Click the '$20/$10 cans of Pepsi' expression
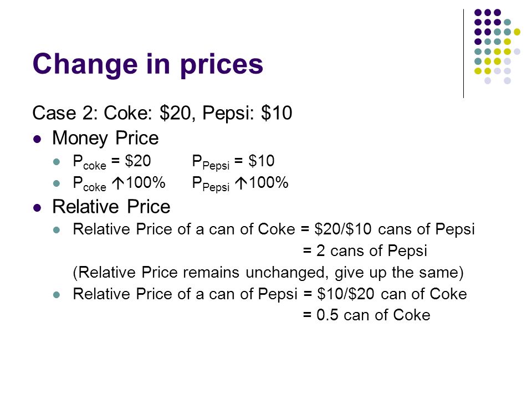Image resolution: width=532 pixels, height=399 pixels. tap(394, 229)
